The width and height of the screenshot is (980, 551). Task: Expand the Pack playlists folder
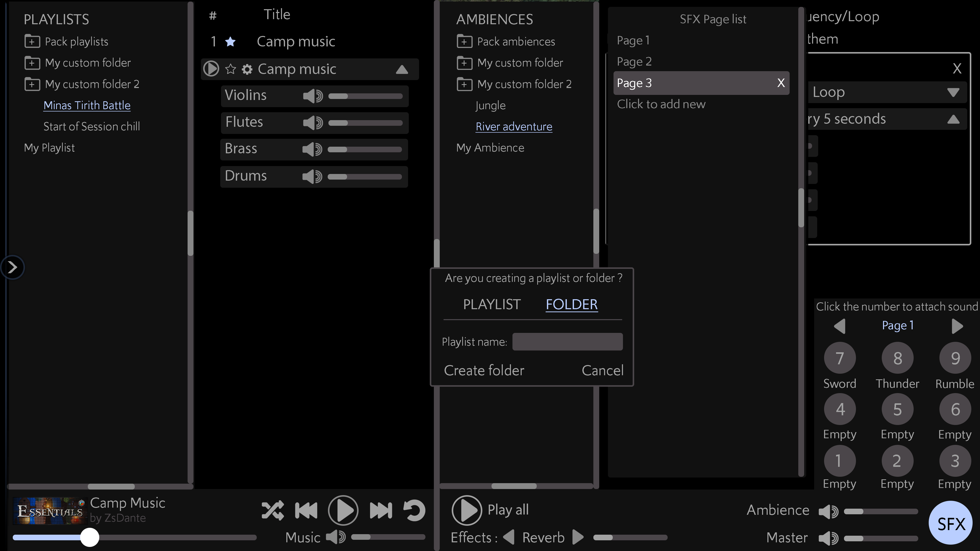(32, 41)
